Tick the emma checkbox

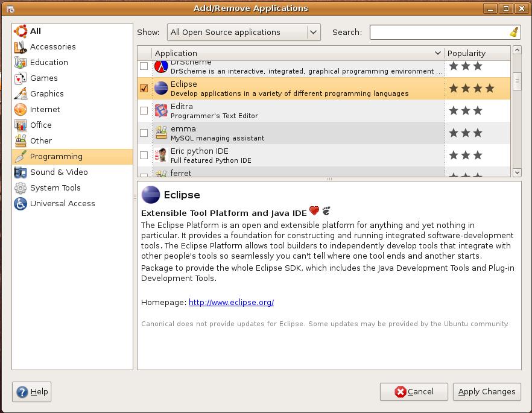(144, 133)
